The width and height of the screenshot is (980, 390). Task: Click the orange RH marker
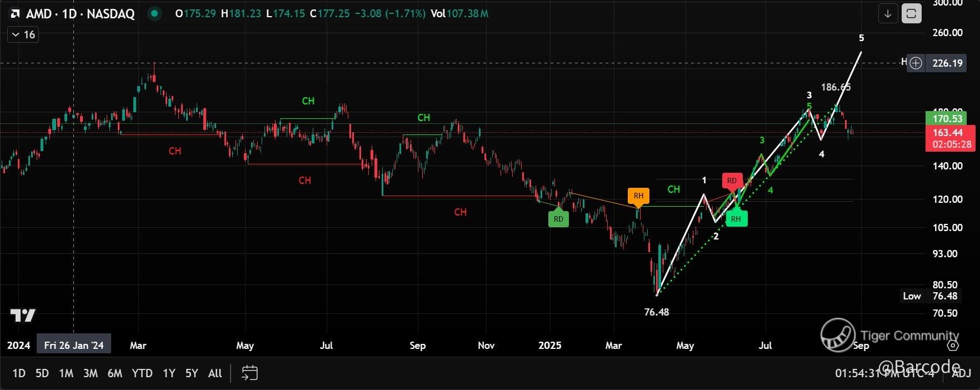click(x=638, y=196)
